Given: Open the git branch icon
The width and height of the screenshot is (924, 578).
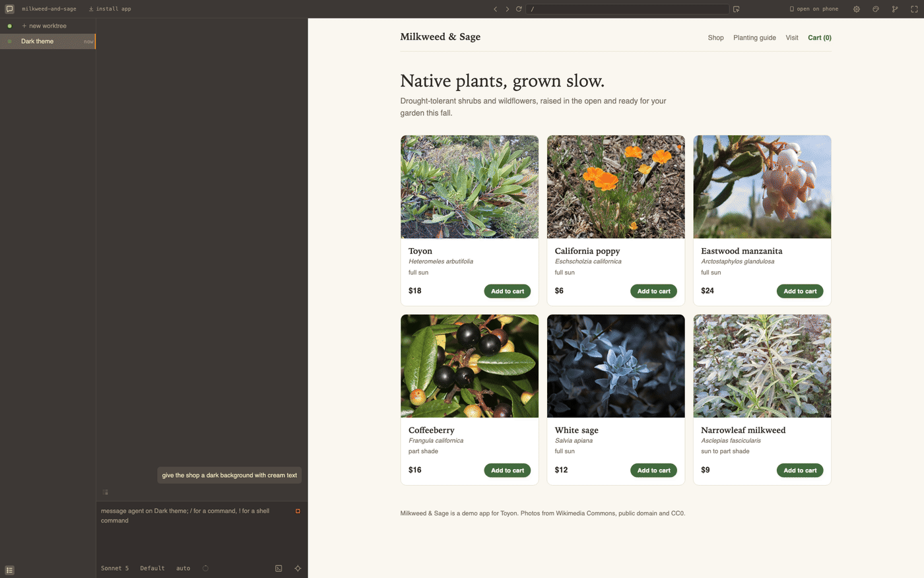Looking at the screenshot, I should (x=895, y=9).
